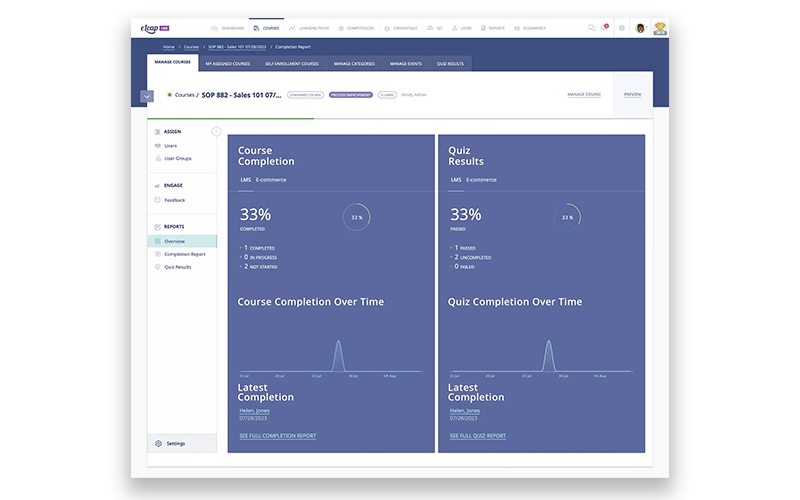Viewport: 800px width, 500px height.
Task: Open Settings gear at sidebar bottom
Action: coord(158,443)
